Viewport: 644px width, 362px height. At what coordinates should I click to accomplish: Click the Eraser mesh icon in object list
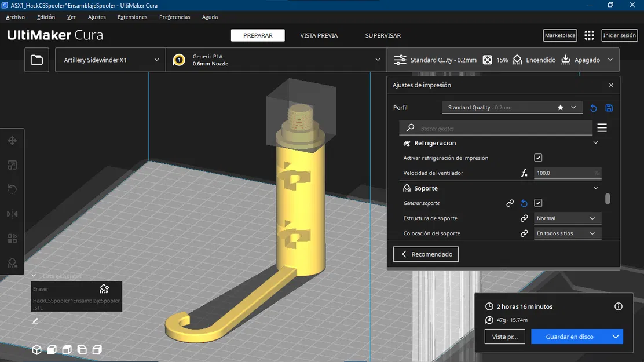(x=104, y=289)
